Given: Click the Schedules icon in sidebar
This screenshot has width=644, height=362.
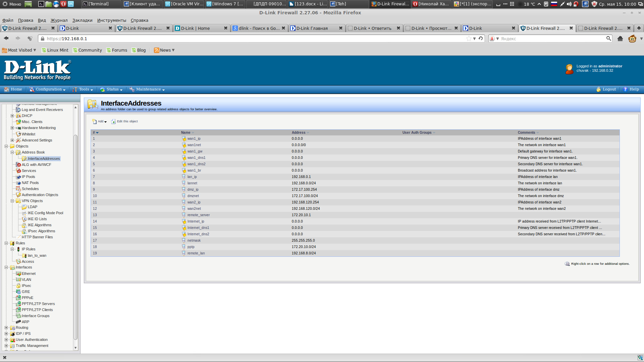Looking at the screenshot, I should pos(18,189).
